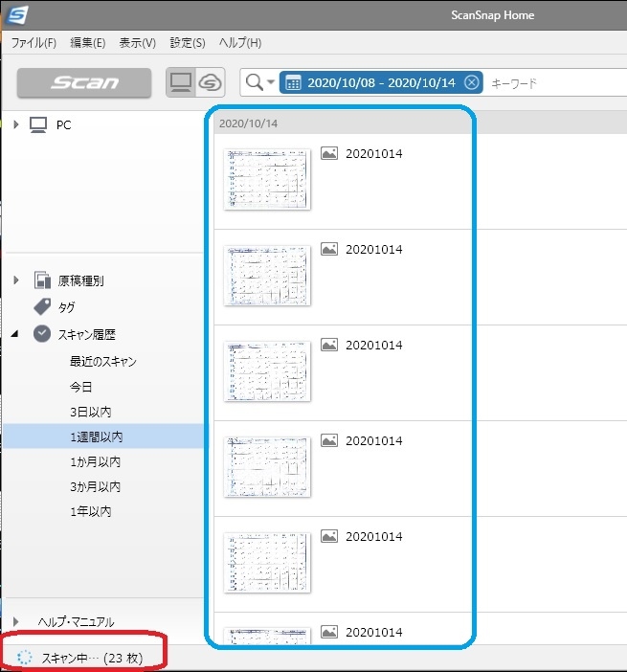
Task: Click the large Scan button
Action: click(x=84, y=82)
